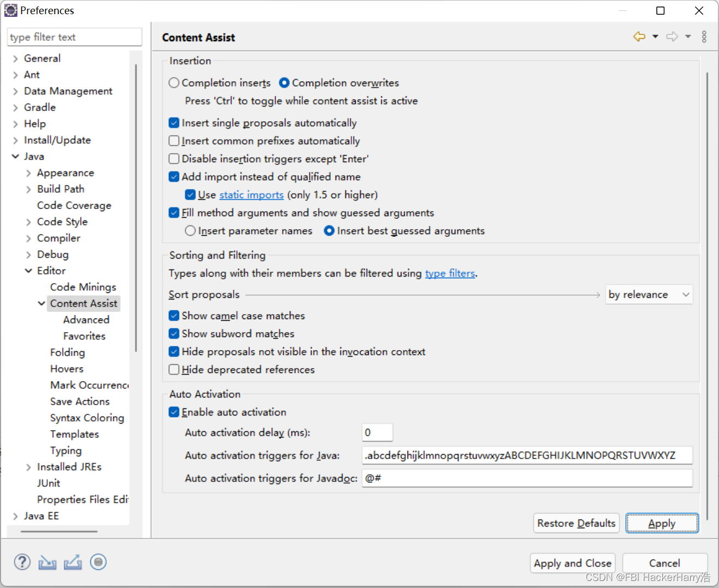This screenshot has height=588, width=719.
Task: Expand the Installed JREs tree node
Action: click(28, 467)
